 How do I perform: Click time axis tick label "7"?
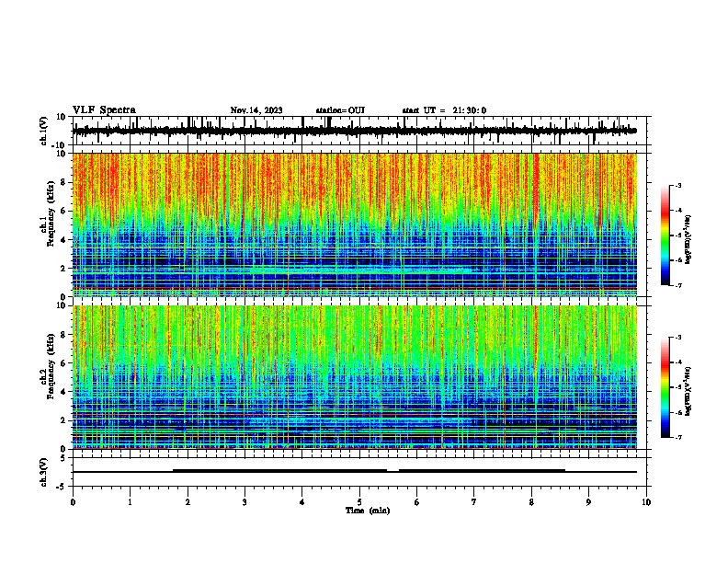pos(474,502)
